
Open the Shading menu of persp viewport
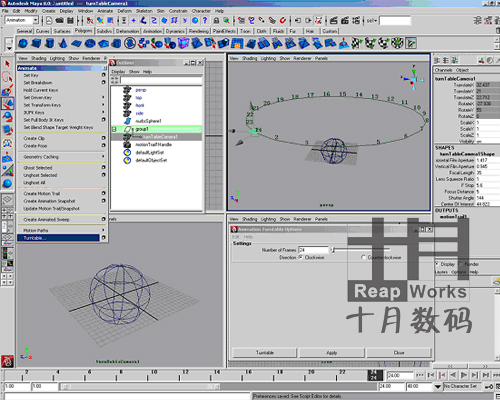(x=249, y=58)
